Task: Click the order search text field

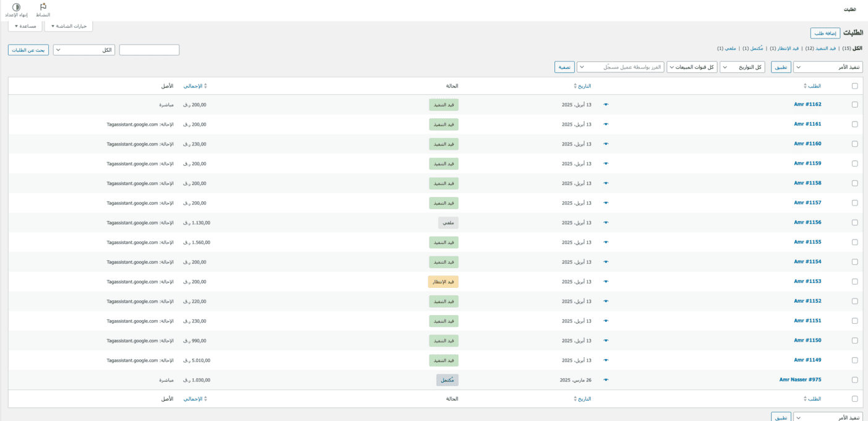Action: tap(149, 50)
